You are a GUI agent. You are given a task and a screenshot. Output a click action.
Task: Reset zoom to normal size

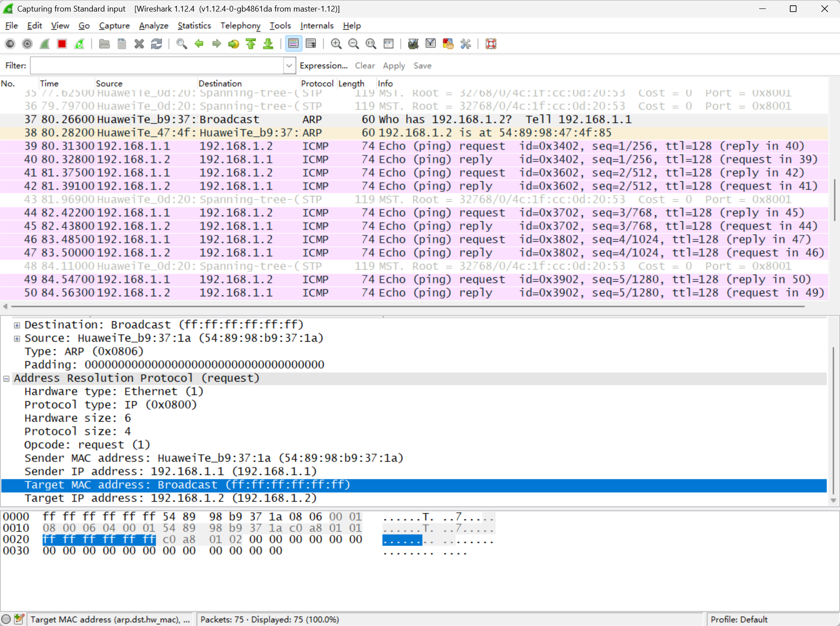371,44
